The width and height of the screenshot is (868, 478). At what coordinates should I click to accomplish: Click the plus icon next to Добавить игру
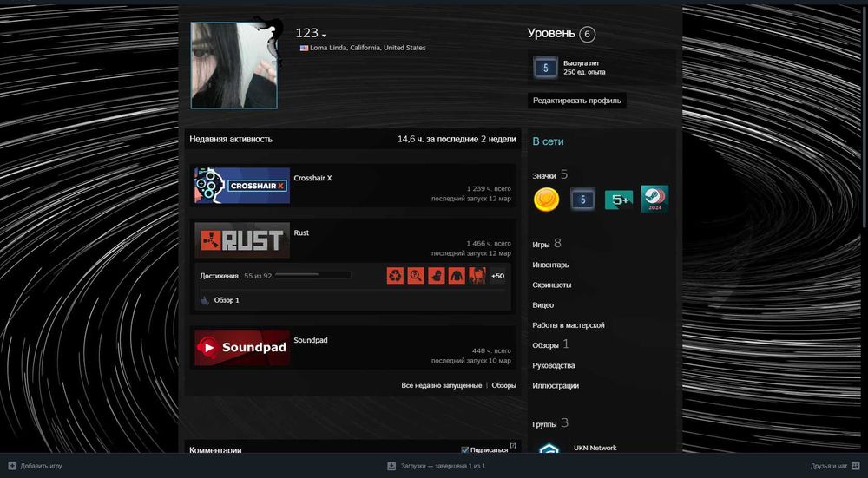pos(12,466)
